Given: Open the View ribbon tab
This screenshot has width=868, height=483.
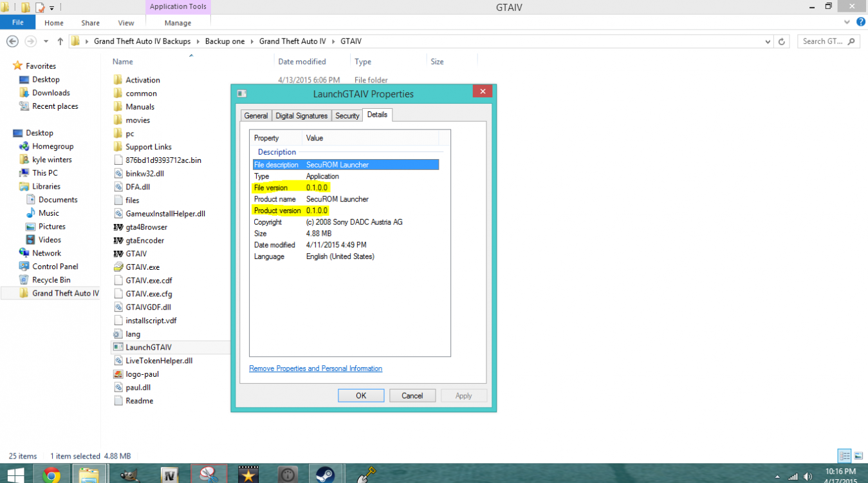Looking at the screenshot, I should (x=126, y=23).
